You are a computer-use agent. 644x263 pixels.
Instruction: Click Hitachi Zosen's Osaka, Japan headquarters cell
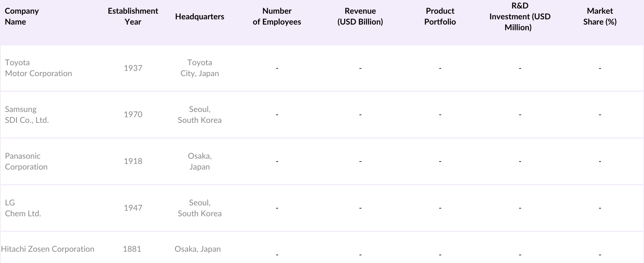(198, 249)
